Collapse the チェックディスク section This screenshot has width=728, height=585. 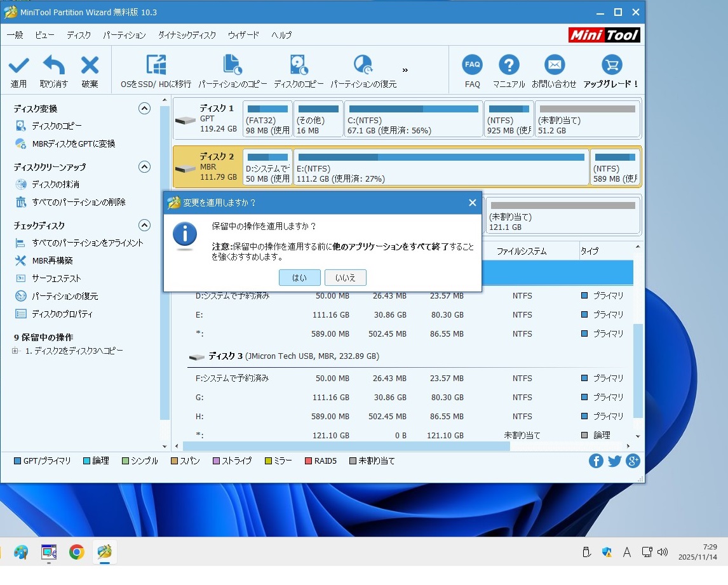pos(145,225)
